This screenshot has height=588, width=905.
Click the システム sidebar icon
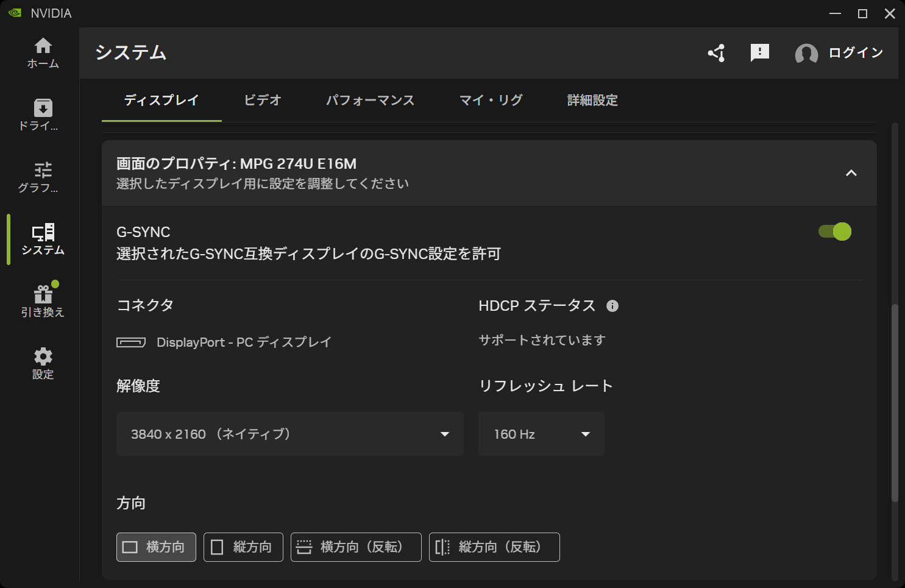[43, 239]
